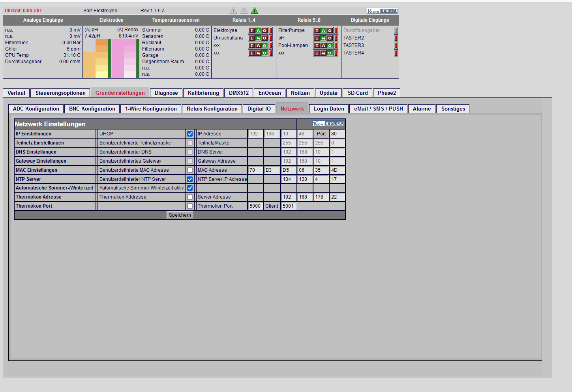Image resolution: width=572 pixels, height=392 pixels.
Task: Switch Umschaltung relay to I
Action: point(252,38)
